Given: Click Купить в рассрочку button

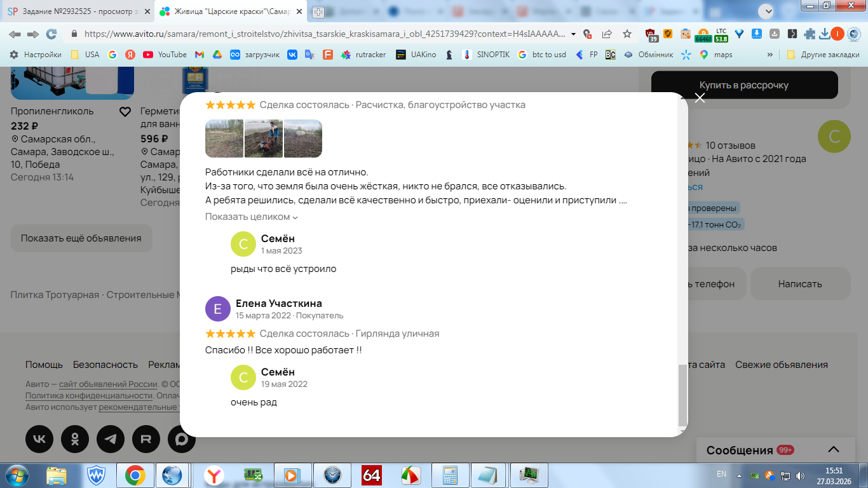Looking at the screenshot, I should pos(744,85).
